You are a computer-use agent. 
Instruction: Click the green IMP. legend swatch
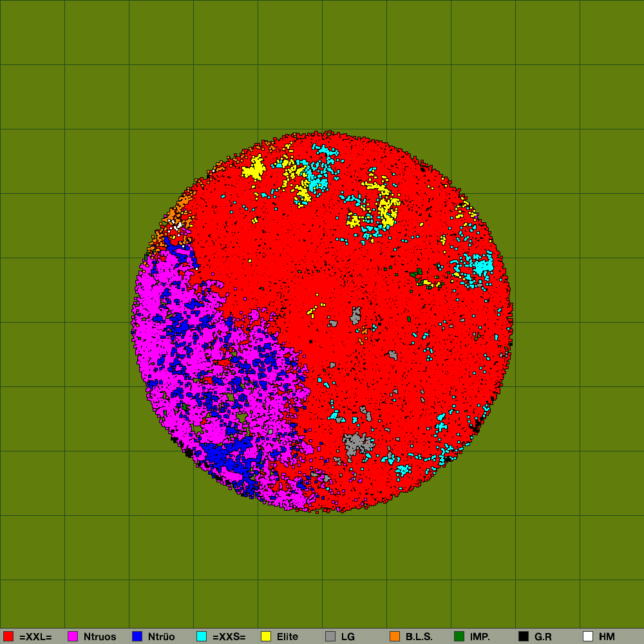[x=459, y=636]
